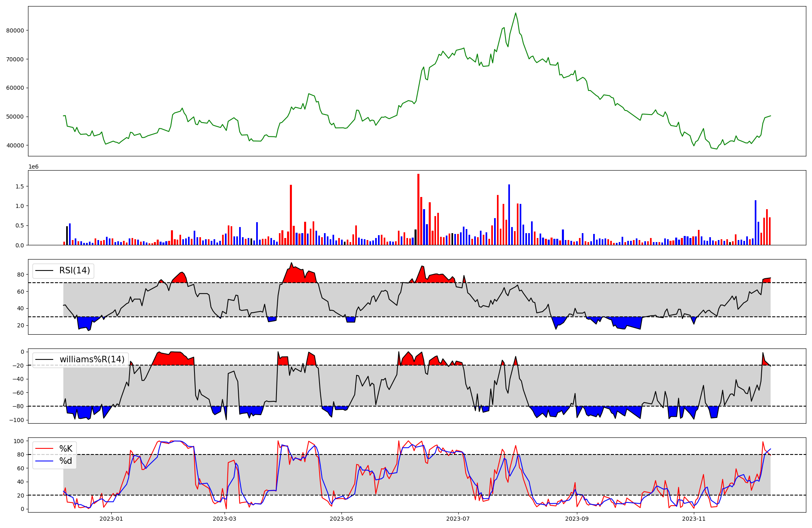Screen dimensions: 812x528
Task: Click the %d legend text
Action: [66, 461]
